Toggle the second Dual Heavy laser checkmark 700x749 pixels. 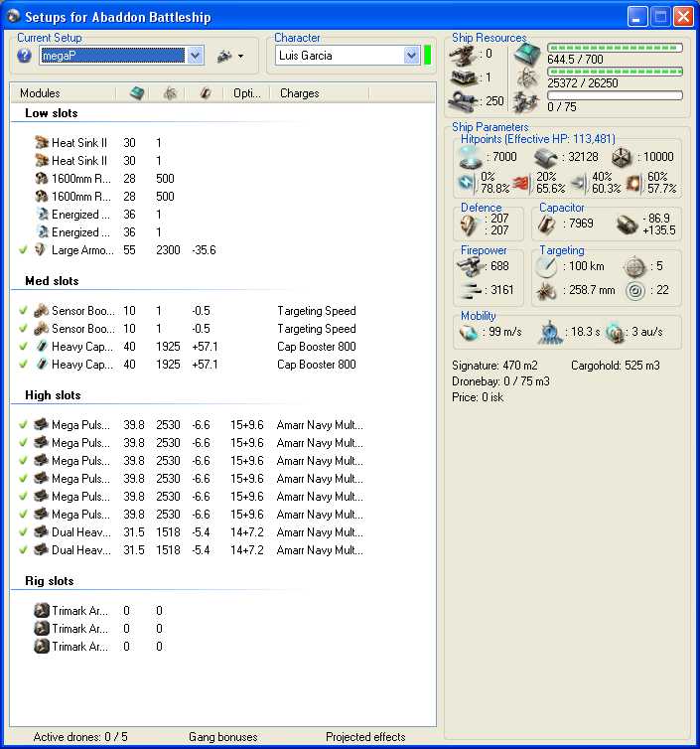(23, 549)
